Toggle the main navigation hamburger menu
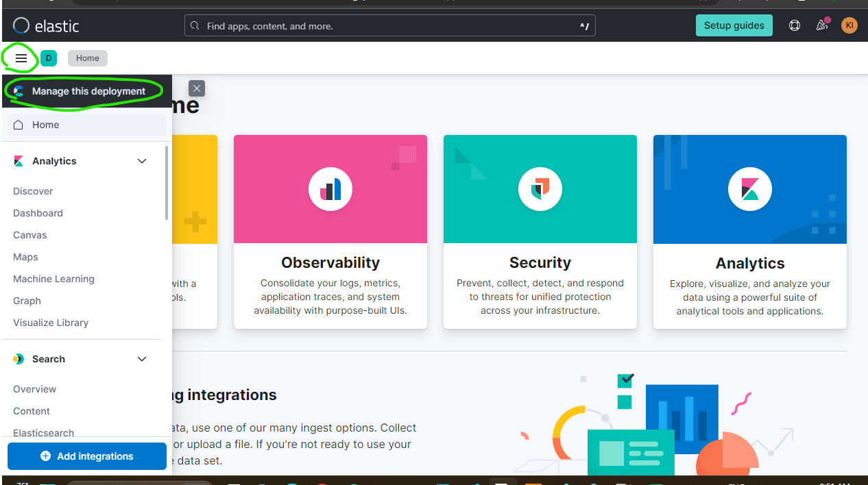868x485 pixels. (x=20, y=58)
